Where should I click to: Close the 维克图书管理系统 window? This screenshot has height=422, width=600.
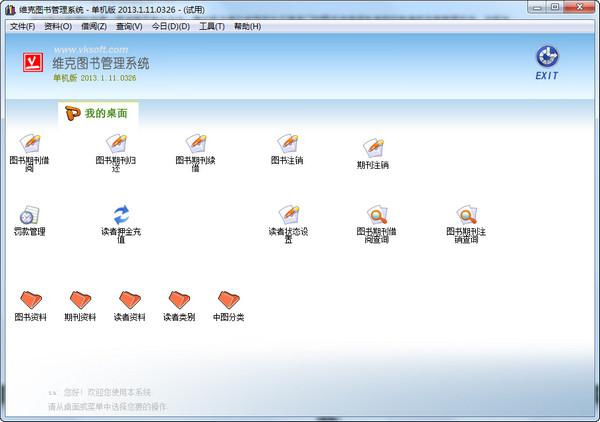(x=579, y=7)
